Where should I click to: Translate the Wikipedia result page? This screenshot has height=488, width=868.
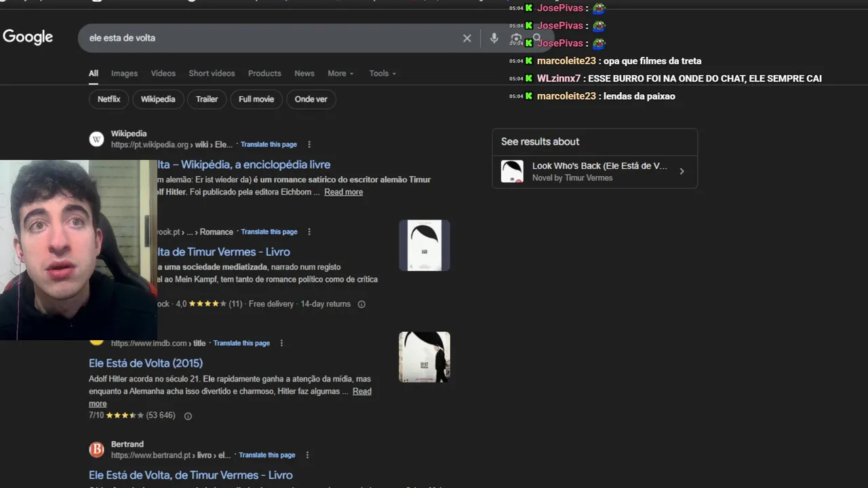[269, 144]
